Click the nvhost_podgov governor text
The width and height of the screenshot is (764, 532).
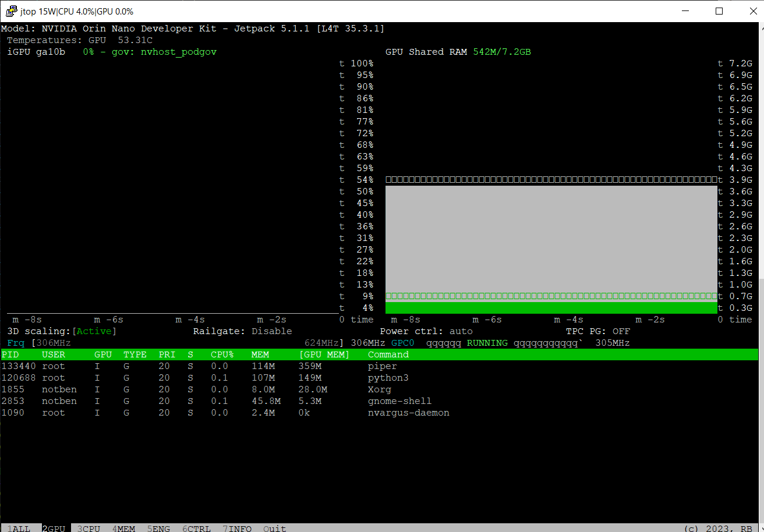[x=179, y=52]
